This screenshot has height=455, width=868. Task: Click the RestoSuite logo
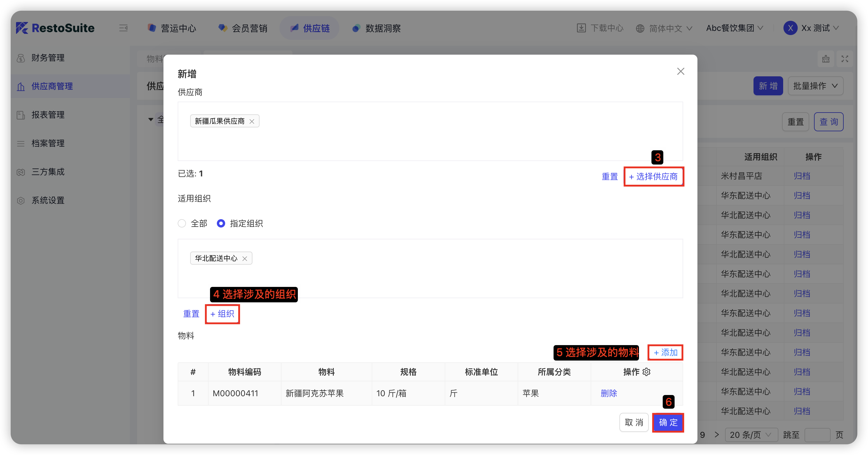click(55, 28)
